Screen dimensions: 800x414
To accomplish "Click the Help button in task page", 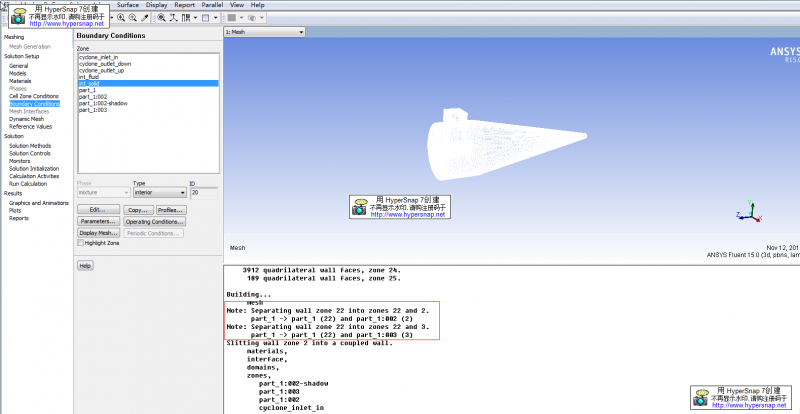I will click(85, 265).
